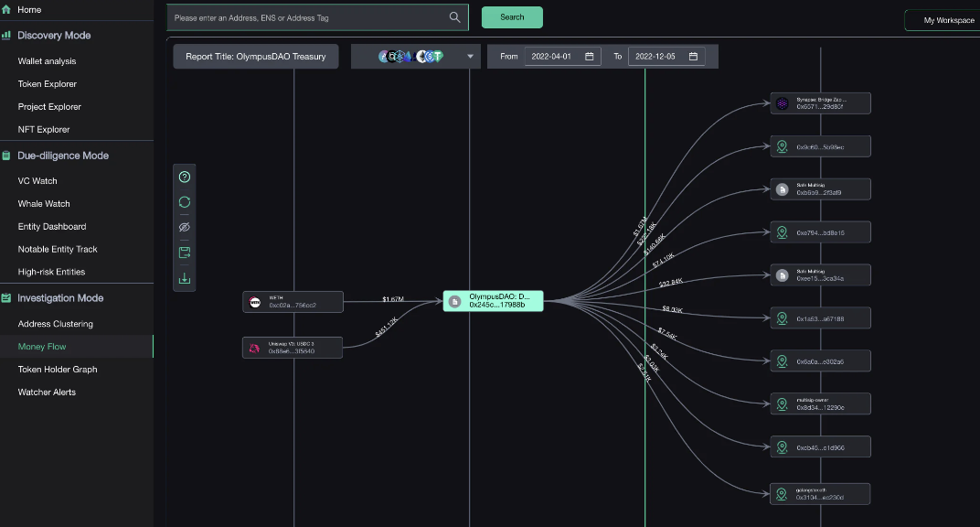
Task: Open Address Clustering in the sidebar
Action: (x=56, y=324)
